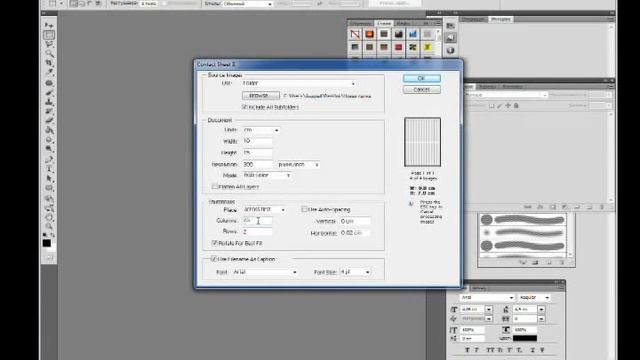640x360 pixels.
Task: Select the Healing Brush tool
Action: [x=49, y=83]
